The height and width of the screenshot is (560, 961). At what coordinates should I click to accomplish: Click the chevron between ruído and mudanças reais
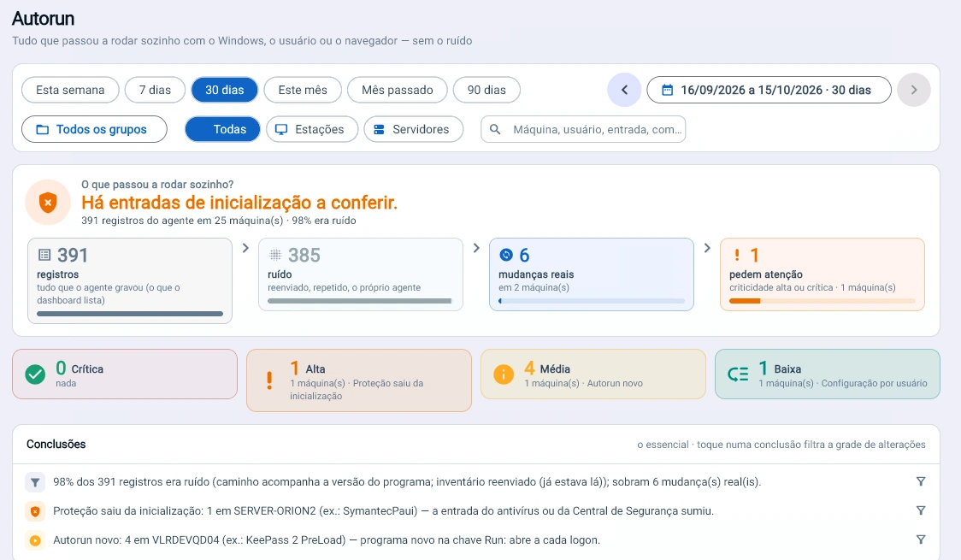click(x=476, y=248)
